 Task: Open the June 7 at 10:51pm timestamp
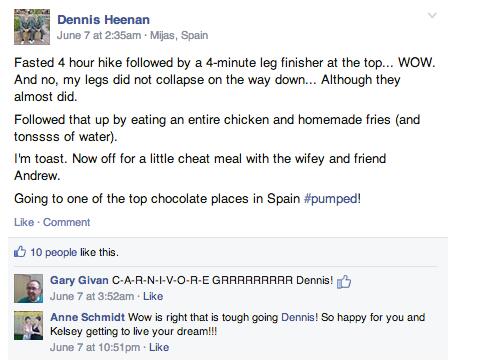pos(95,347)
